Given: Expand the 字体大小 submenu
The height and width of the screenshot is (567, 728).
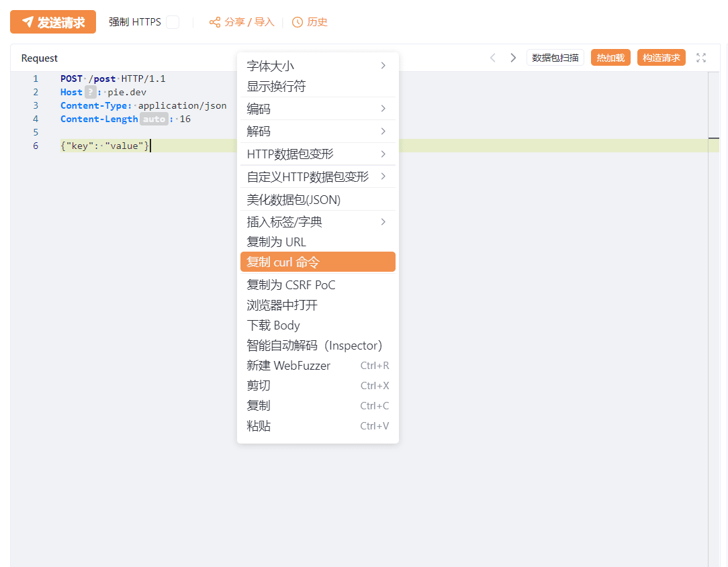Looking at the screenshot, I should click(x=318, y=66).
